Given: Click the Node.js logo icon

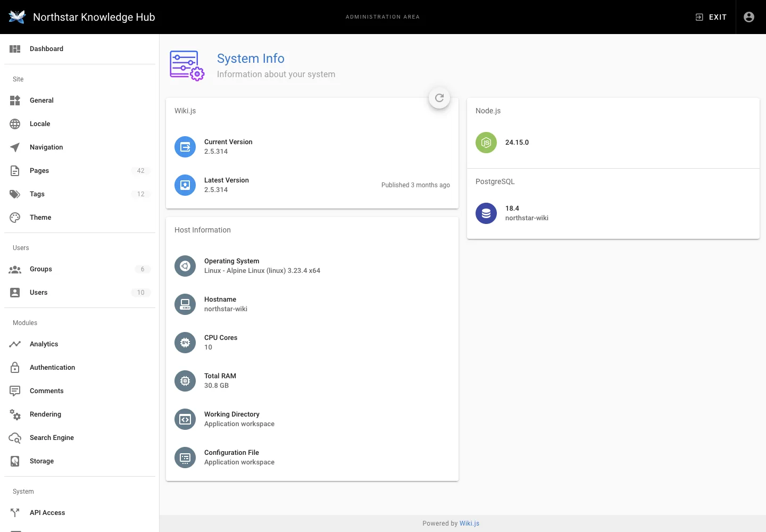Looking at the screenshot, I should [x=486, y=143].
